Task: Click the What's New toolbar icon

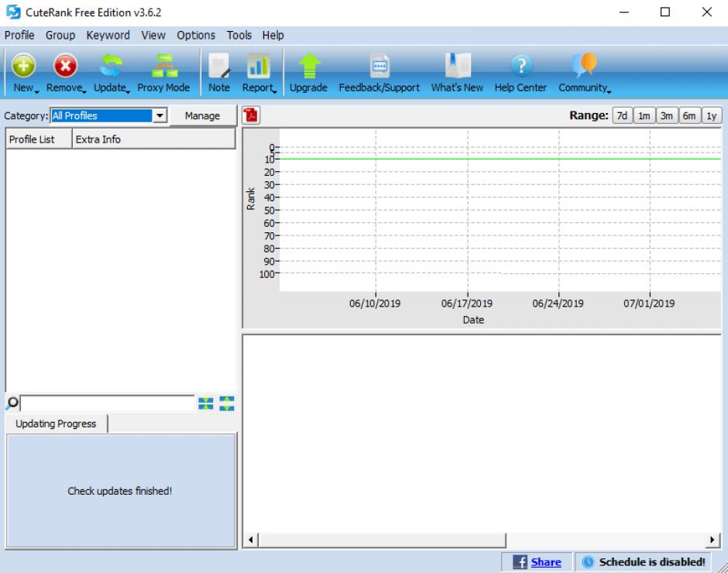Action: coord(457,66)
